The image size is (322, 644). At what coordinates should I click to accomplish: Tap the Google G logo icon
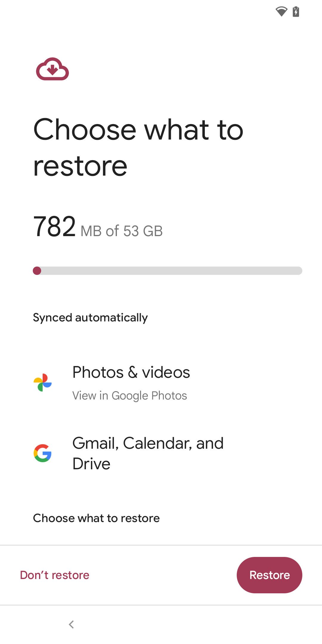click(x=43, y=453)
